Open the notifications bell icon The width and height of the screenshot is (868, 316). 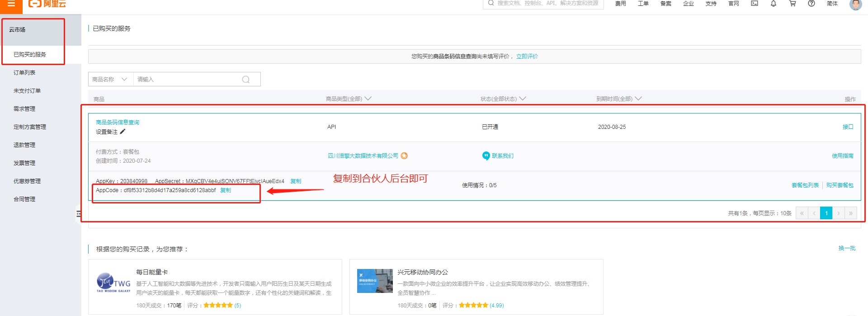pos(774,3)
